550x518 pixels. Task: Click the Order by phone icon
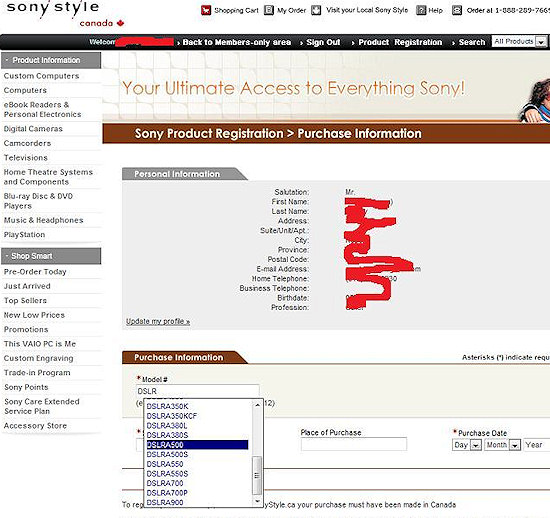(457, 10)
